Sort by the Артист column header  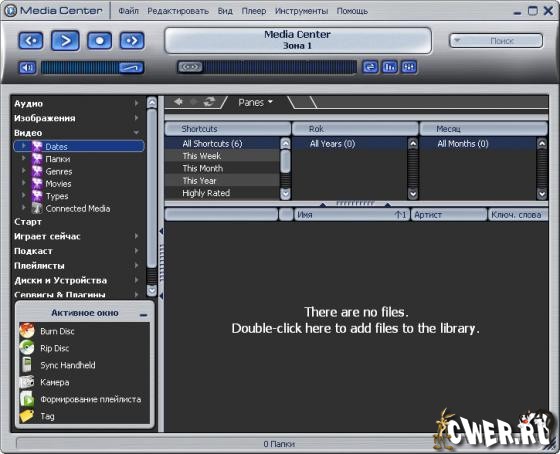[x=449, y=215]
